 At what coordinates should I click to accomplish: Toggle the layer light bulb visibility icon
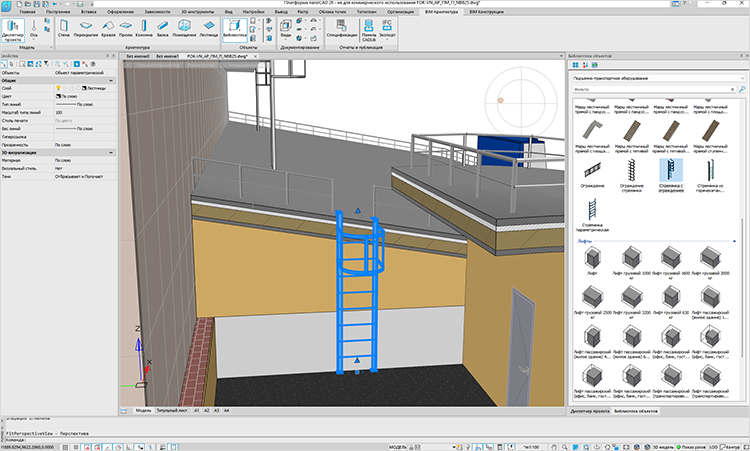tap(58, 89)
